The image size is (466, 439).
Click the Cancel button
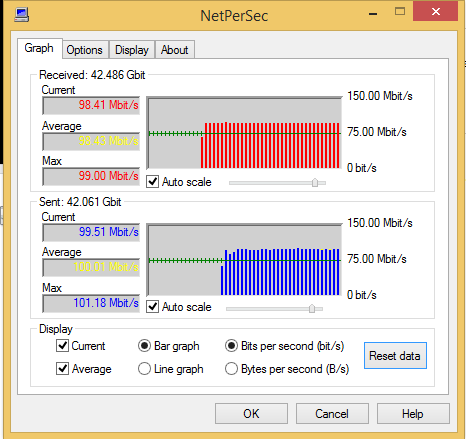click(x=332, y=414)
